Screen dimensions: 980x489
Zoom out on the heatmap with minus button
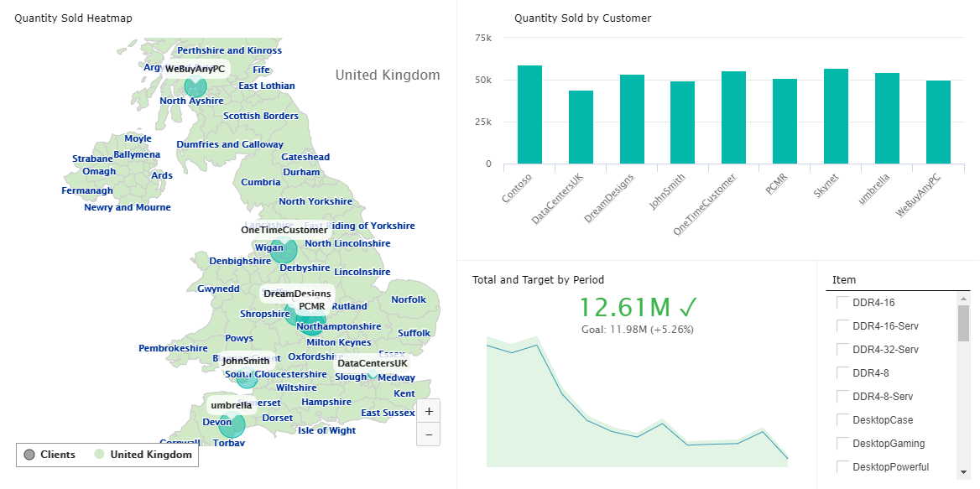pos(429,434)
